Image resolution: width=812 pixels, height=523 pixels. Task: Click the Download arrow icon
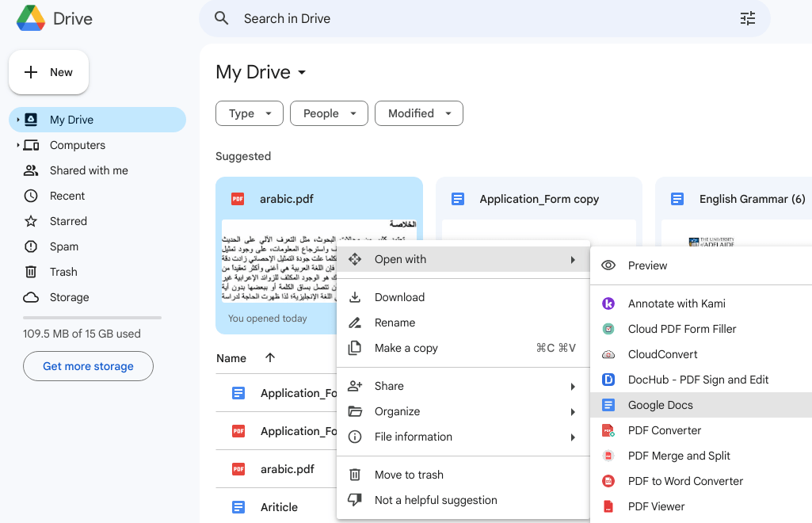point(355,297)
